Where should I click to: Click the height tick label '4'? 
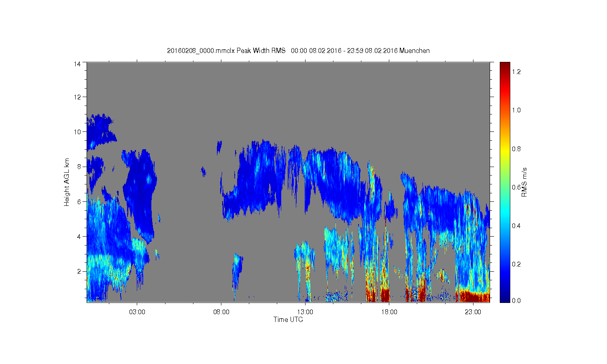(79, 237)
